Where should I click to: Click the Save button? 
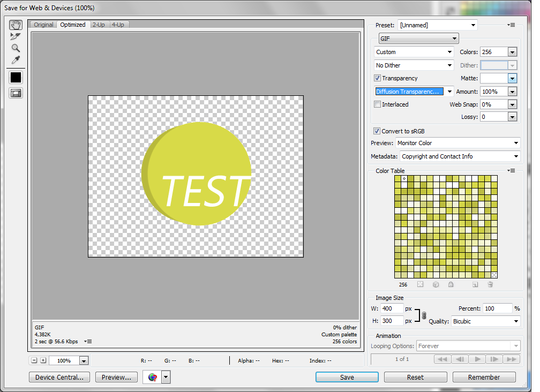click(x=347, y=377)
